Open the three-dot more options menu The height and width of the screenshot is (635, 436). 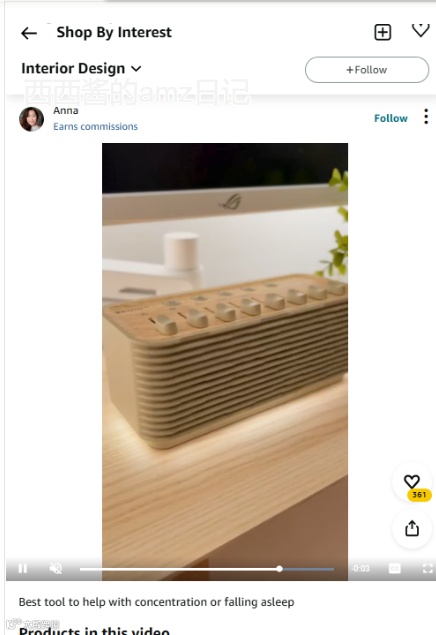[x=426, y=117]
